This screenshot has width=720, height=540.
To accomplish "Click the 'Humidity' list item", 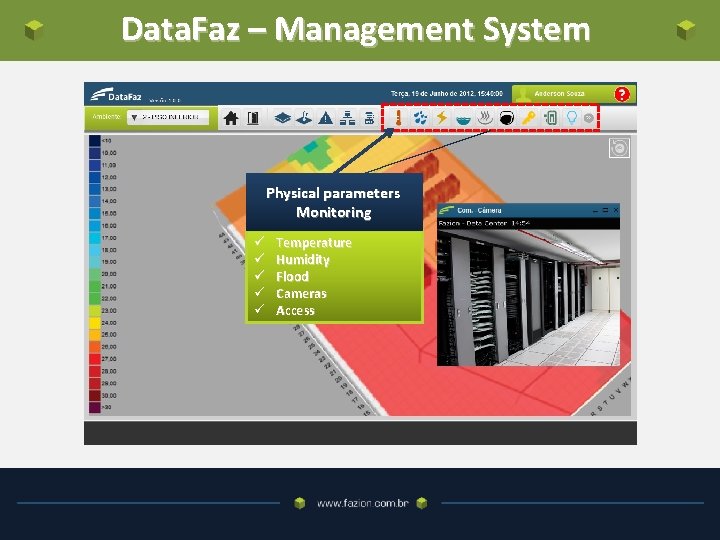I will click(303, 260).
